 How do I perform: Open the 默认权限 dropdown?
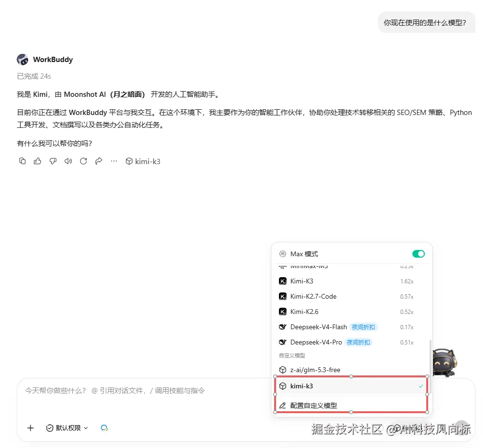67,428
